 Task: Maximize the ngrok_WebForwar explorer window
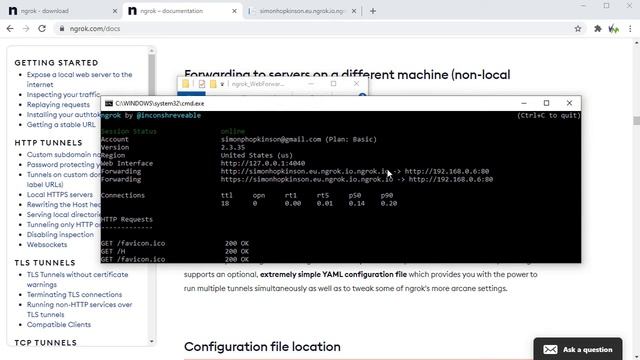tap(333, 84)
